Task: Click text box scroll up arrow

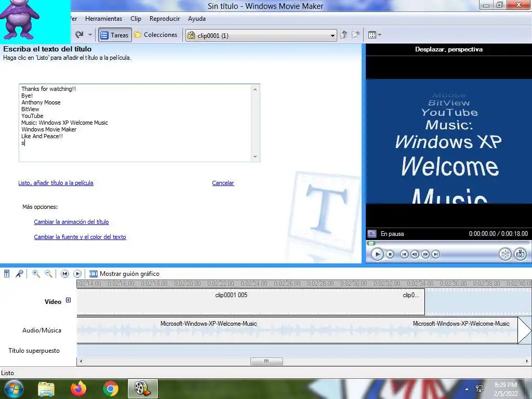Action: click(x=255, y=89)
